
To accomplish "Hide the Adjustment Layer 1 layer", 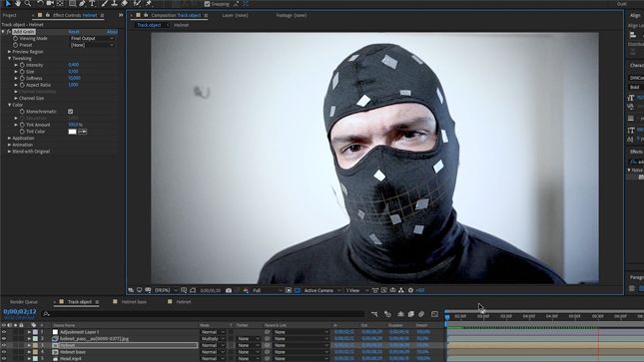I will (4, 332).
